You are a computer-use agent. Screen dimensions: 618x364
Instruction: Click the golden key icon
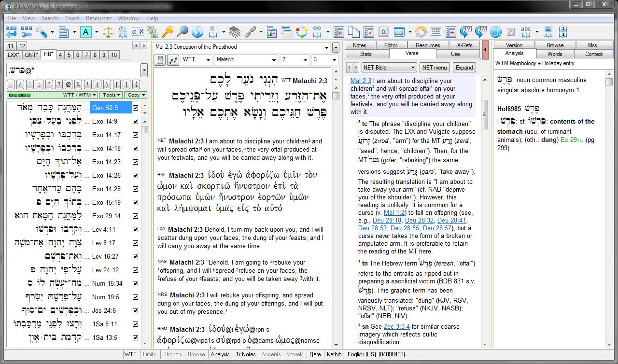167,32
